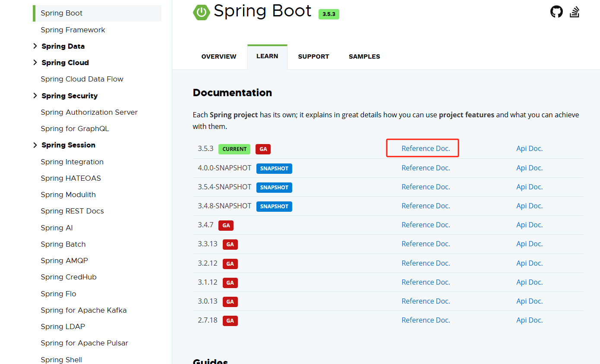Open Spring Cloud project link
The height and width of the screenshot is (364, 600).
coord(65,63)
